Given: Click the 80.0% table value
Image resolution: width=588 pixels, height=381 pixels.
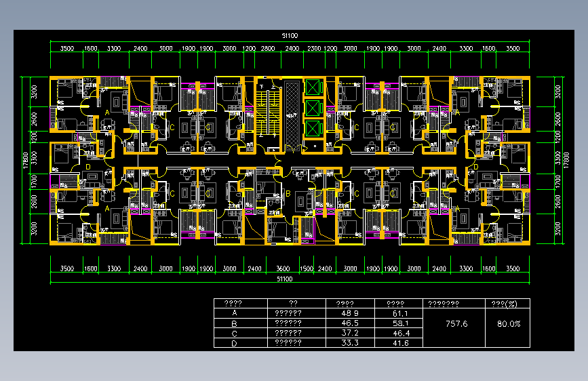Looking at the screenshot, I should point(509,323).
